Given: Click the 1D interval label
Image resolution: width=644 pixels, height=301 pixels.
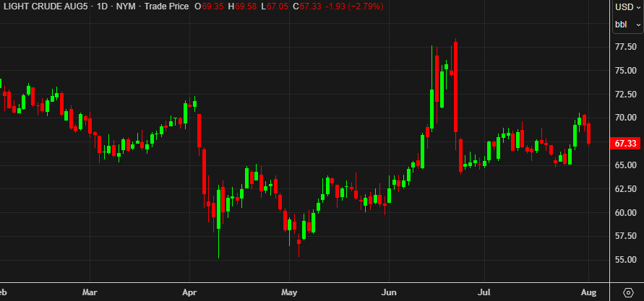Looking at the screenshot, I should [x=102, y=6].
